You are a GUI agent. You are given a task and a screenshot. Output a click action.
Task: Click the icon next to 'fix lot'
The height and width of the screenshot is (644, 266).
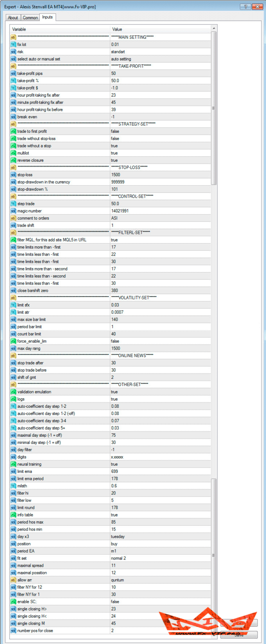tap(13, 45)
